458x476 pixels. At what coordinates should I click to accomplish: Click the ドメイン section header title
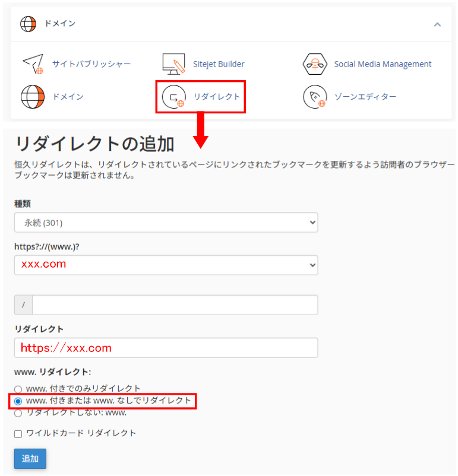(60, 24)
